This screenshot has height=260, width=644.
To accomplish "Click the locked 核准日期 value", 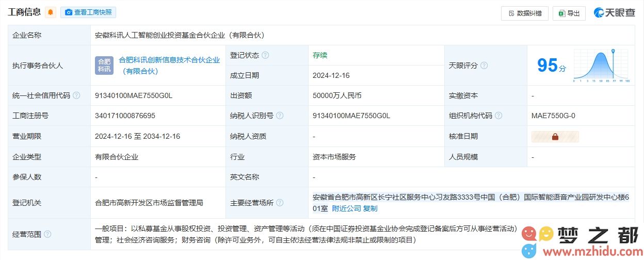I will pos(555,137).
